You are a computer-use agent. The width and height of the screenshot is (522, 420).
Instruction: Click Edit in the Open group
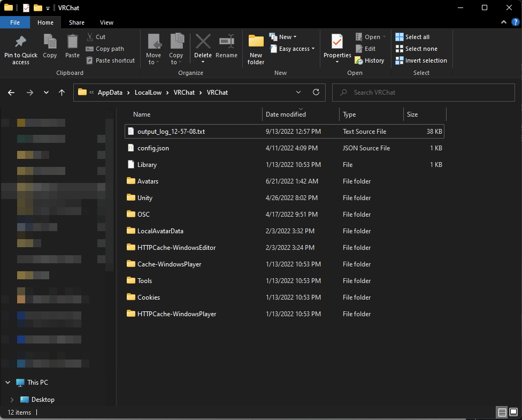[x=365, y=49]
